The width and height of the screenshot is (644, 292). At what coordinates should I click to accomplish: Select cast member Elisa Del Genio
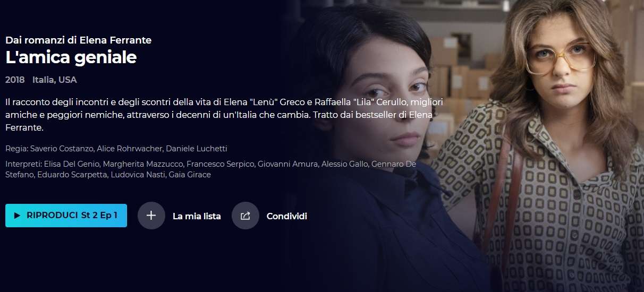coord(71,165)
